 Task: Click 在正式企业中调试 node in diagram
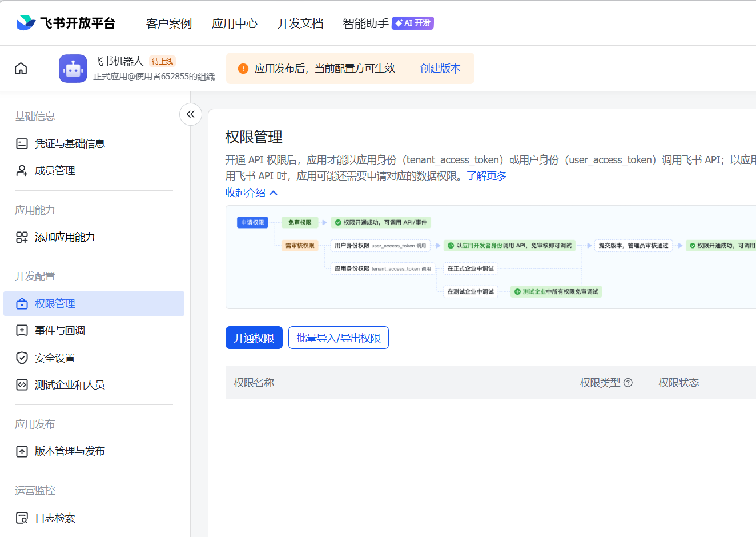coord(471,268)
